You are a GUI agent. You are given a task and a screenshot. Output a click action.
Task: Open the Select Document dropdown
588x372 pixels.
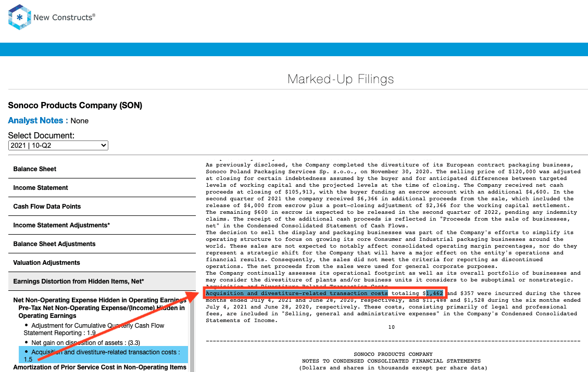click(58, 145)
